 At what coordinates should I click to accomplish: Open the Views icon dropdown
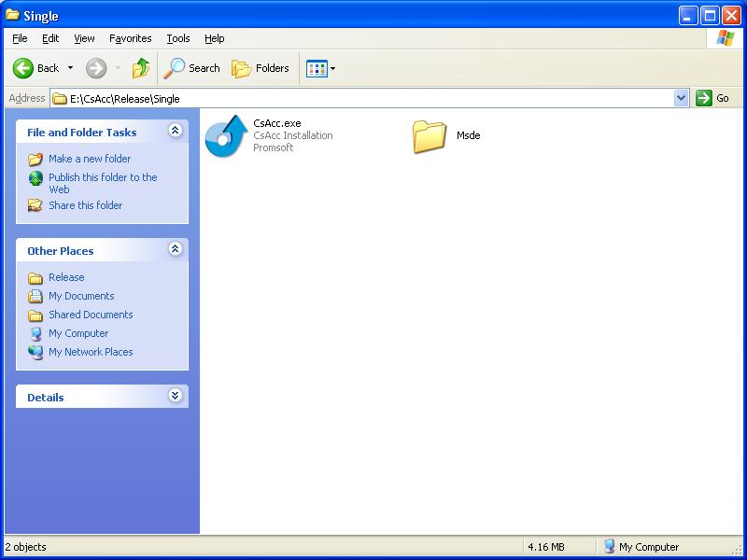(x=320, y=68)
